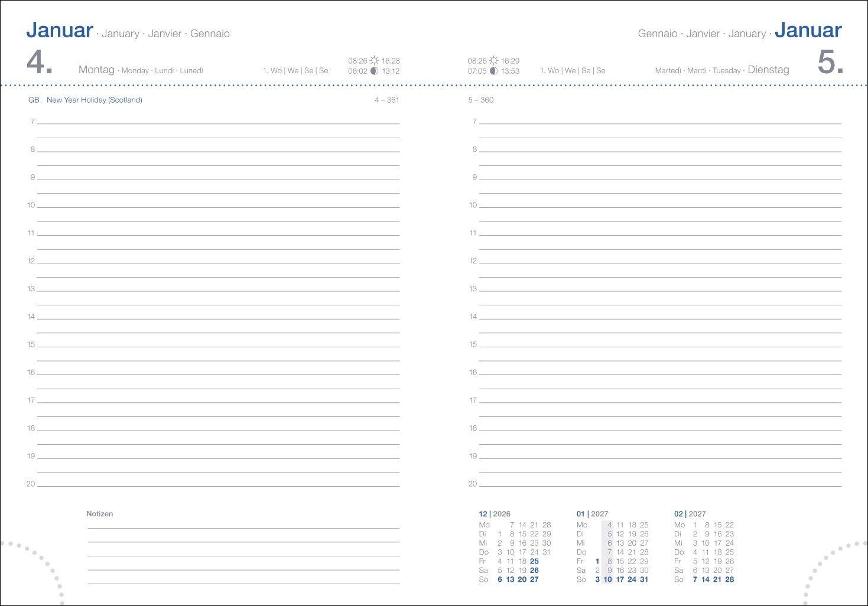Click the sun icon on Tuesday's page

493,61
